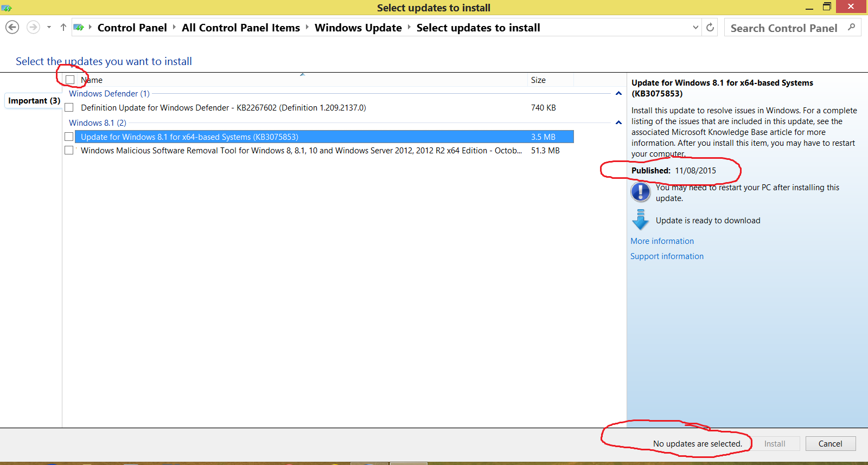Select the Windows Malicious Software Removal Tool row
This screenshot has height=465, width=868.
pyautogui.click(x=324, y=150)
